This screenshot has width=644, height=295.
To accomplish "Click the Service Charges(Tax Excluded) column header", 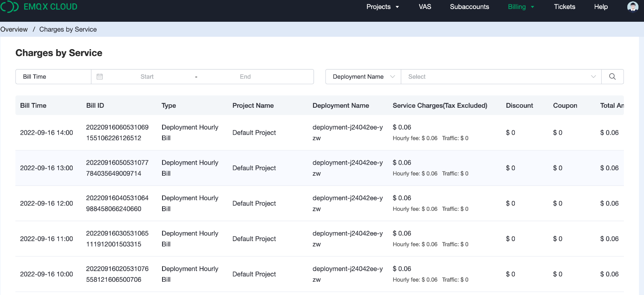I will click(x=440, y=106).
